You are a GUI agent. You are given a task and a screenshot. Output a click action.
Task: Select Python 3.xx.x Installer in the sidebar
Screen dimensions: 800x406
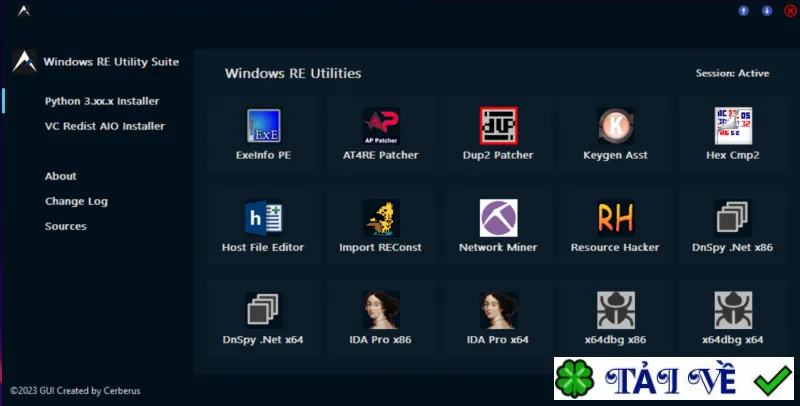(x=102, y=101)
